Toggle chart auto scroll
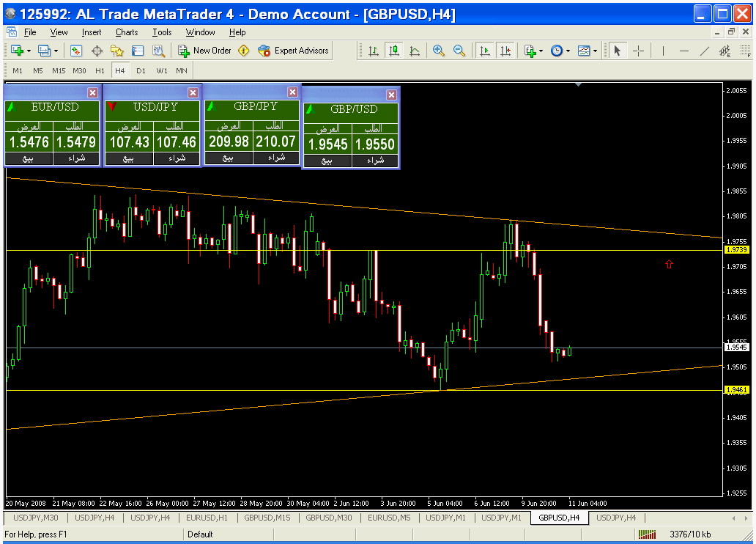The height and width of the screenshot is (544, 756). [484, 51]
